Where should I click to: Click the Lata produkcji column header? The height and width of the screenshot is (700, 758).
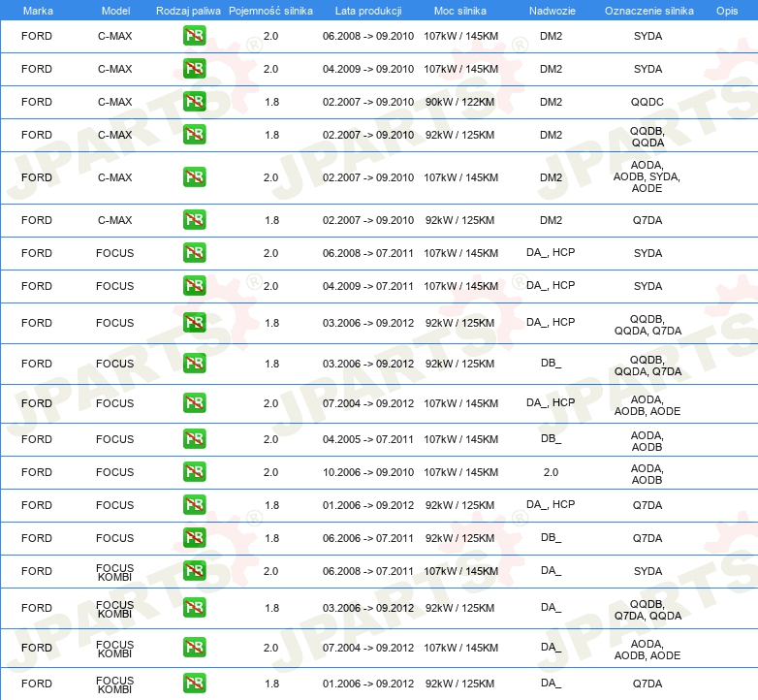(x=368, y=11)
